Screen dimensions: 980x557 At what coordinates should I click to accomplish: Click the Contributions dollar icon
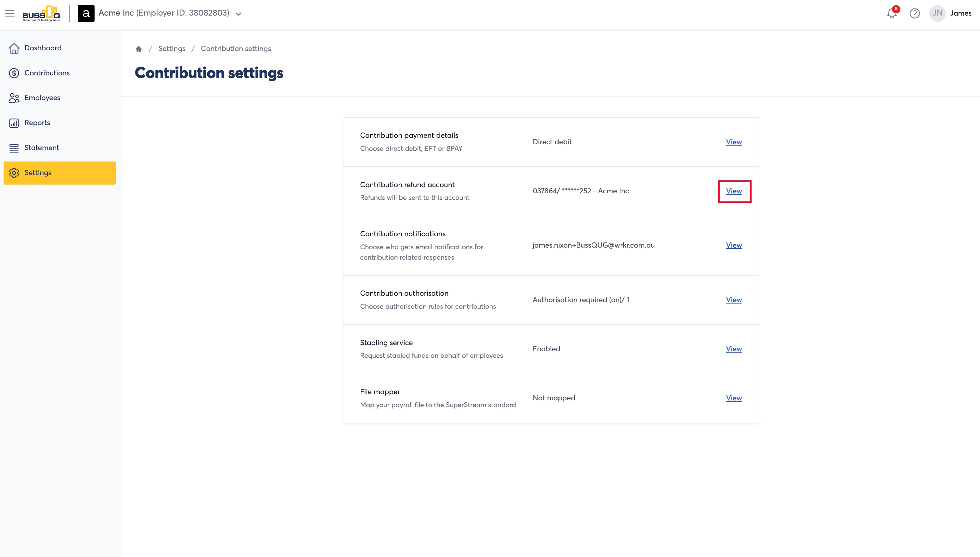[x=14, y=73]
